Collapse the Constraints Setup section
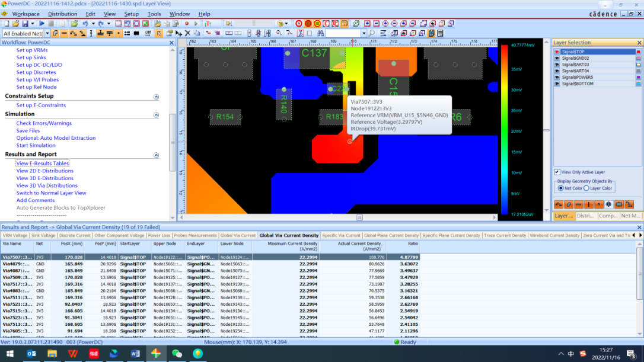Image resolution: width=644 pixels, height=362 pixels. tap(156, 97)
